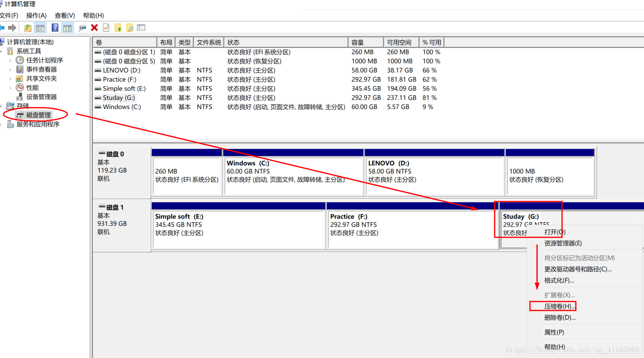Click the forward arrow toolbar icon
Viewport: 644px width, 358px height.
pos(12,28)
